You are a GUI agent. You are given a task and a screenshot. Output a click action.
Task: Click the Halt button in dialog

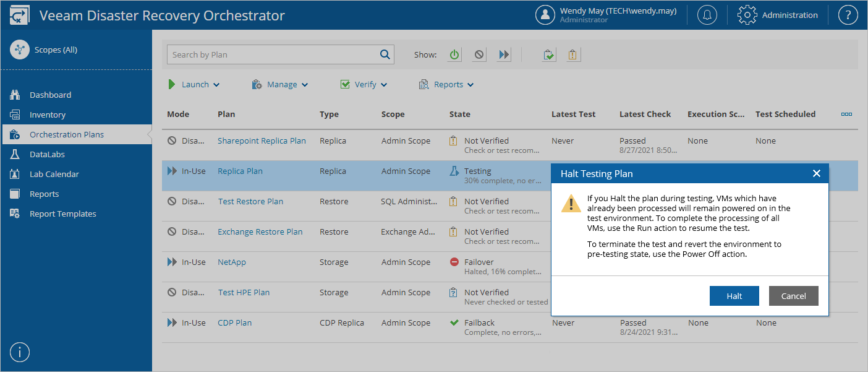pos(734,296)
